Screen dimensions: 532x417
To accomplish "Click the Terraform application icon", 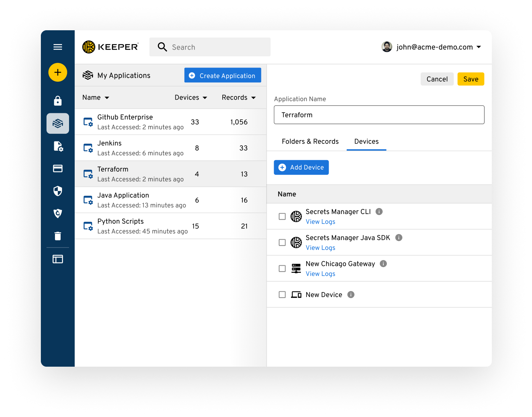I will (88, 174).
